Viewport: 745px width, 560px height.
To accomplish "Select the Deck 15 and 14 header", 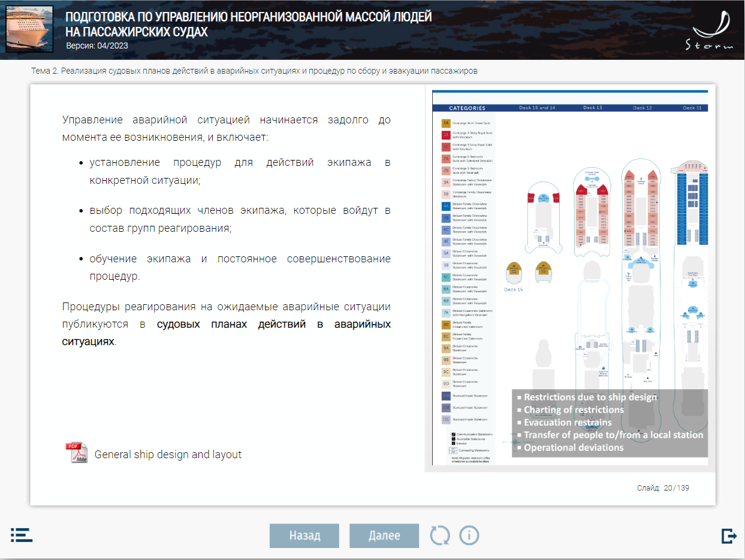I will click(537, 108).
